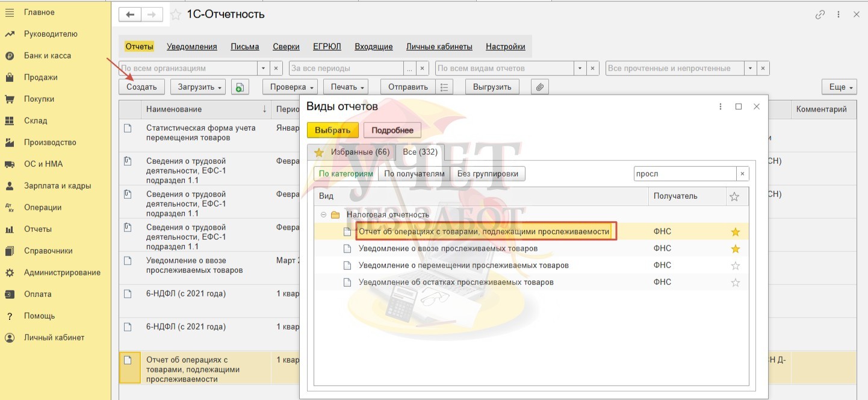Image resolution: width=868 pixels, height=400 pixels.
Task: Expand the Проверка dropdown button
Action: coord(293,87)
